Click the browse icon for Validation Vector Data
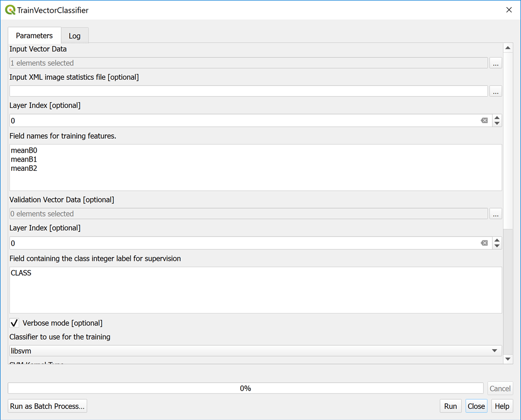The image size is (521, 420). point(496,214)
